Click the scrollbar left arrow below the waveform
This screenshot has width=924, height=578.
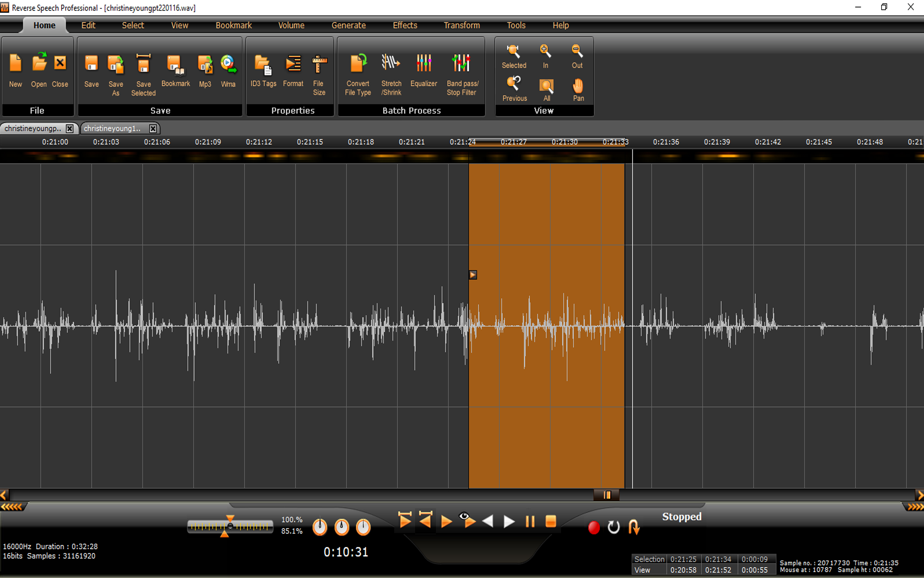click(x=4, y=495)
